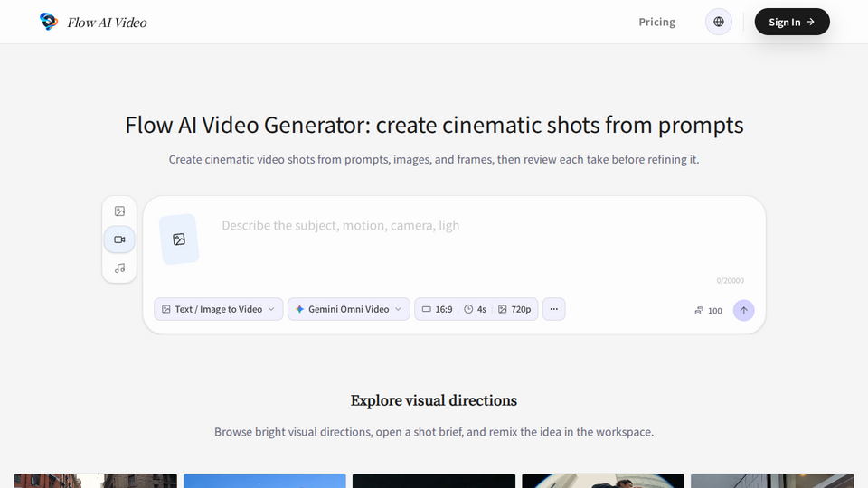Open the blue sky gallery thumbnail
868x488 pixels.
[265, 480]
